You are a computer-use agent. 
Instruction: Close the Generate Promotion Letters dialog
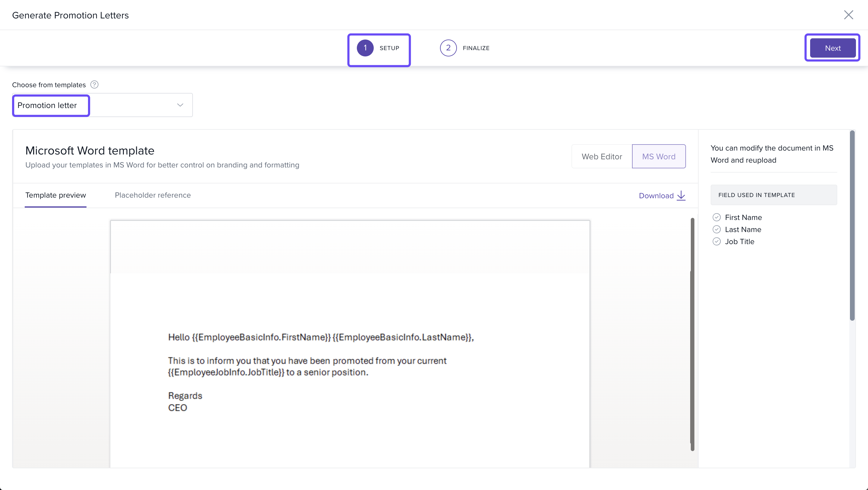click(x=848, y=15)
